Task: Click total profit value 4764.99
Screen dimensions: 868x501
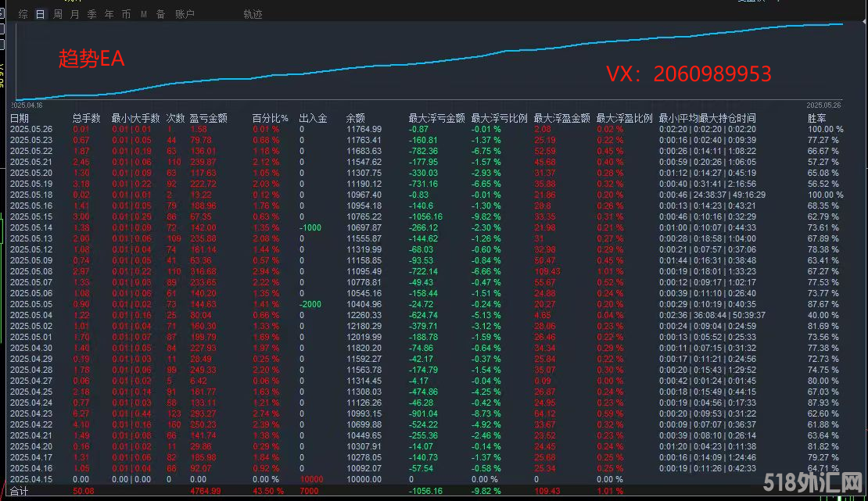Action: [206, 491]
